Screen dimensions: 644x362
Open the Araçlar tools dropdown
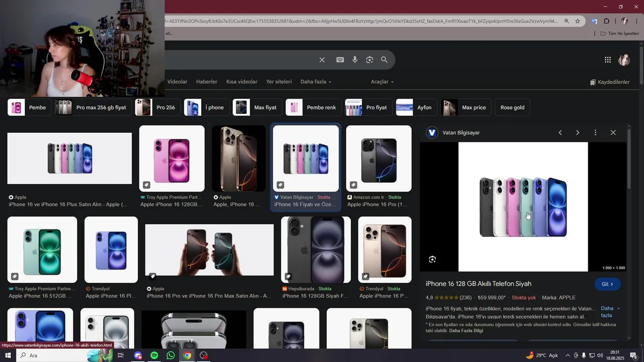tap(382, 82)
